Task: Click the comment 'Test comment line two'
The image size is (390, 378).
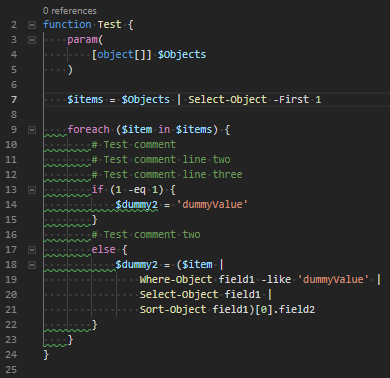Action: tap(167, 160)
